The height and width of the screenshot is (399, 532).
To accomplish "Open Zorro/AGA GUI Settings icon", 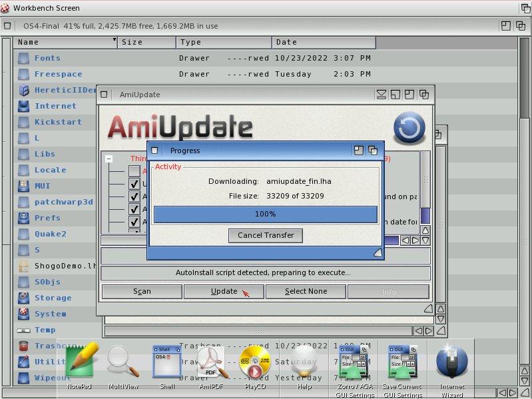I will 354,362.
